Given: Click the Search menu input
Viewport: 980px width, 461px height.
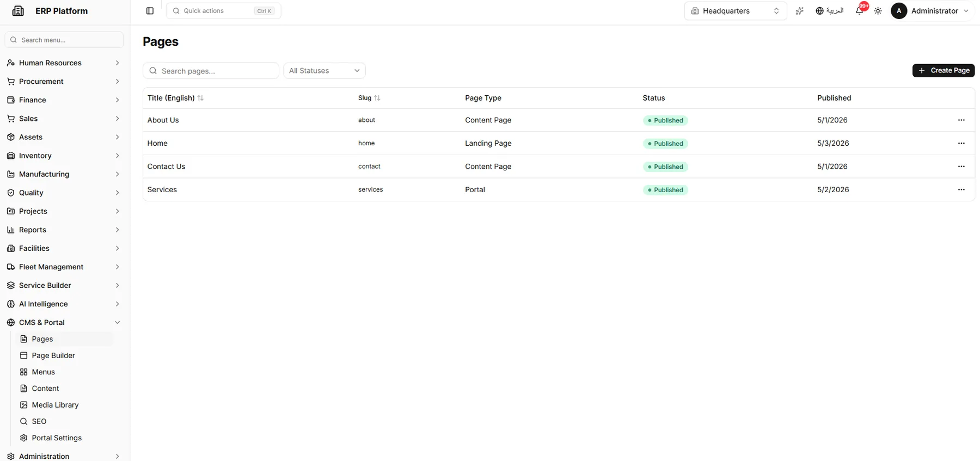Looking at the screenshot, I should 64,40.
